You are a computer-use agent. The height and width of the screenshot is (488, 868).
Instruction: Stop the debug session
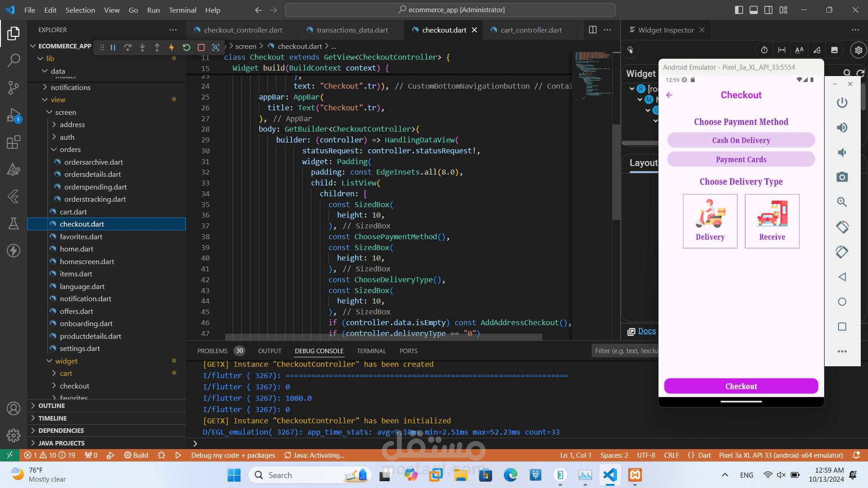click(x=201, y=47)
